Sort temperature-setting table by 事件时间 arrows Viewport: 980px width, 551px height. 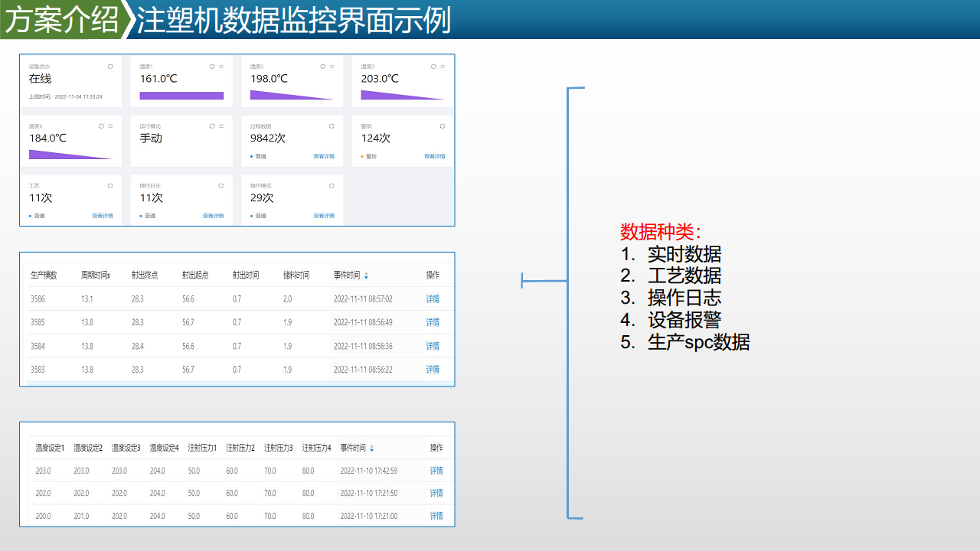372,448
